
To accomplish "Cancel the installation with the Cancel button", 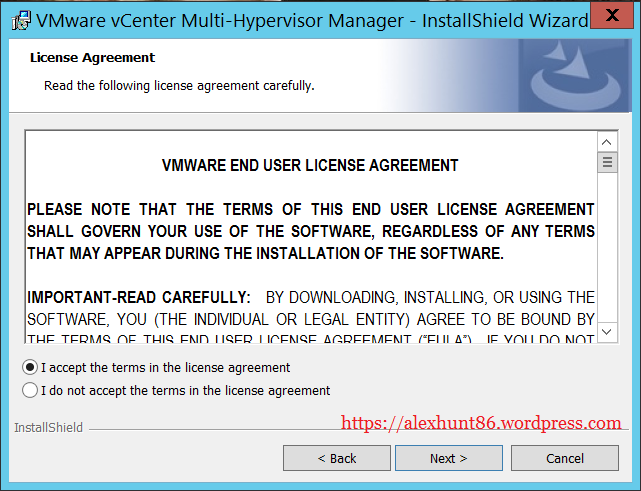I will coord(565,458).
